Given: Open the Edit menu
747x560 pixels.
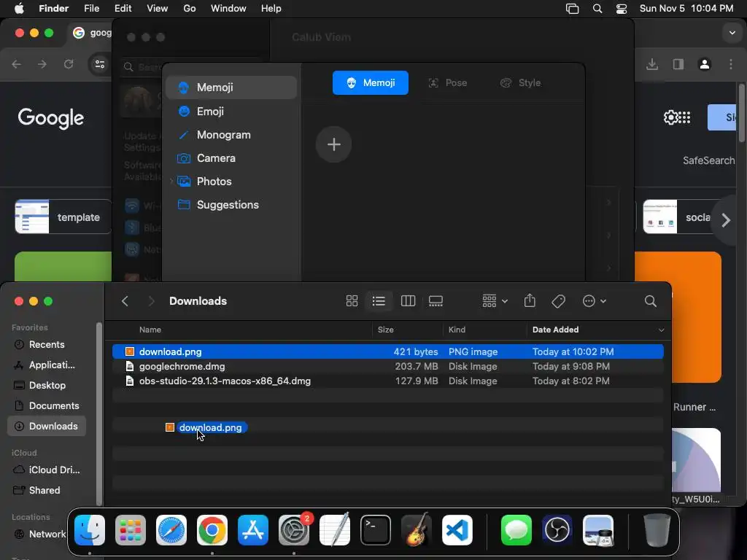Looking at the screenshot, I should [123, 9].
